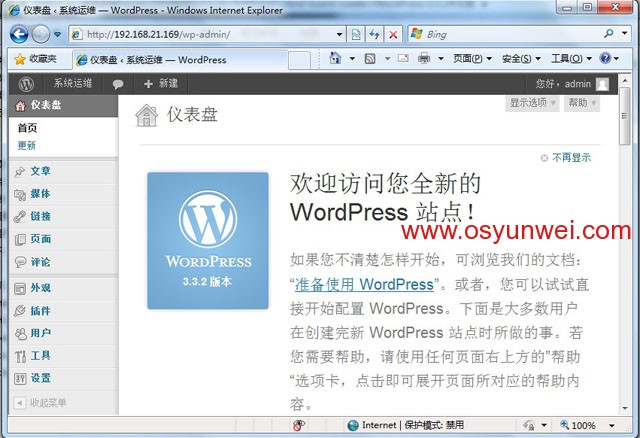Click the Read Mail envelope icon

[403, 58]
